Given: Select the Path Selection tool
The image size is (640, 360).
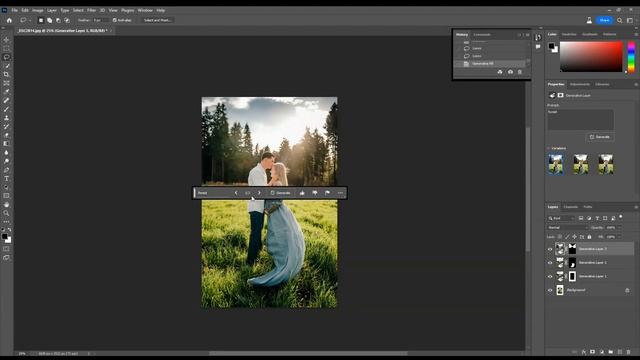Looking at the screenshot, I should click(x=6, y=187).
